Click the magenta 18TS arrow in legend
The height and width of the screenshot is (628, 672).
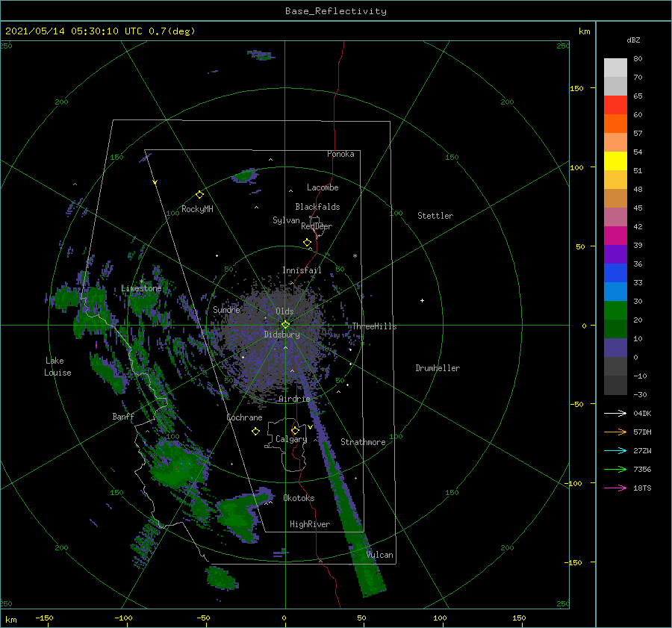[x=615, y=488]
